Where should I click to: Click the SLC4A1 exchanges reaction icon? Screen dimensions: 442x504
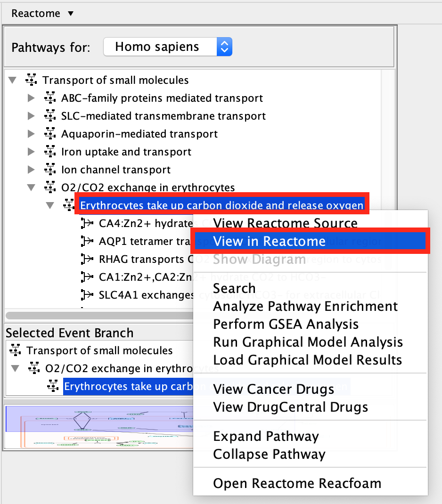pyautogui.click(x=87, y=295)
